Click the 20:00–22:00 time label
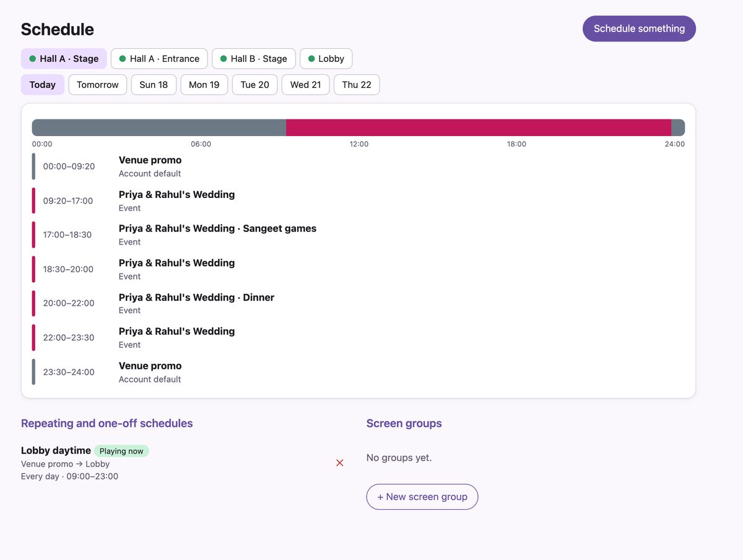 pos(69,303)
